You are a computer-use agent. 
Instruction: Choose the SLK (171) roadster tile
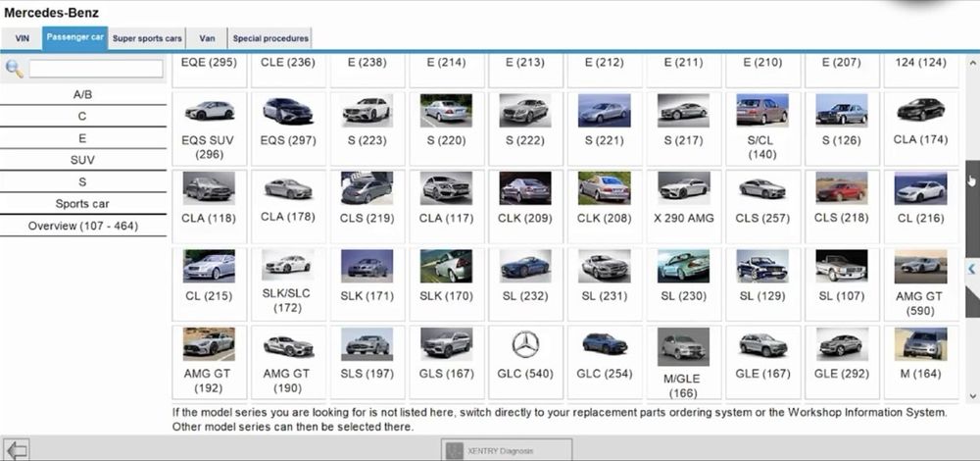[x=367, y=284]
